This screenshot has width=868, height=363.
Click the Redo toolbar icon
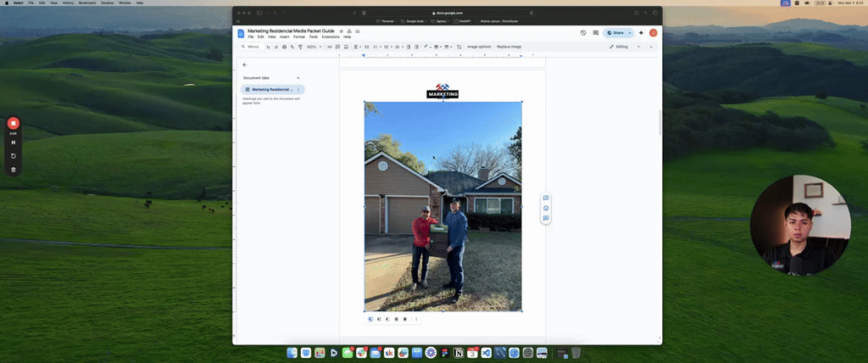click(x=276, y=47)
